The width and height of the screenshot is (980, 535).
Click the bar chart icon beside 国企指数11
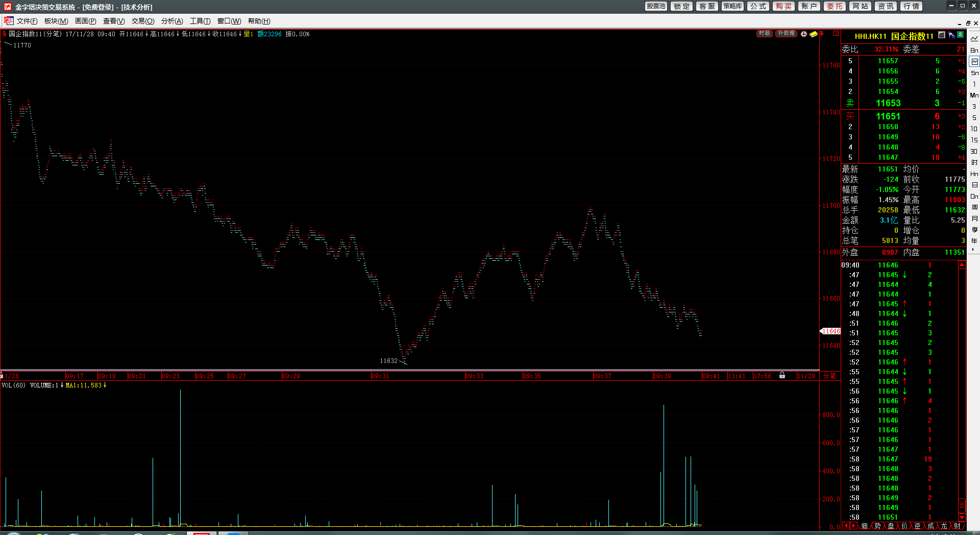942,35
